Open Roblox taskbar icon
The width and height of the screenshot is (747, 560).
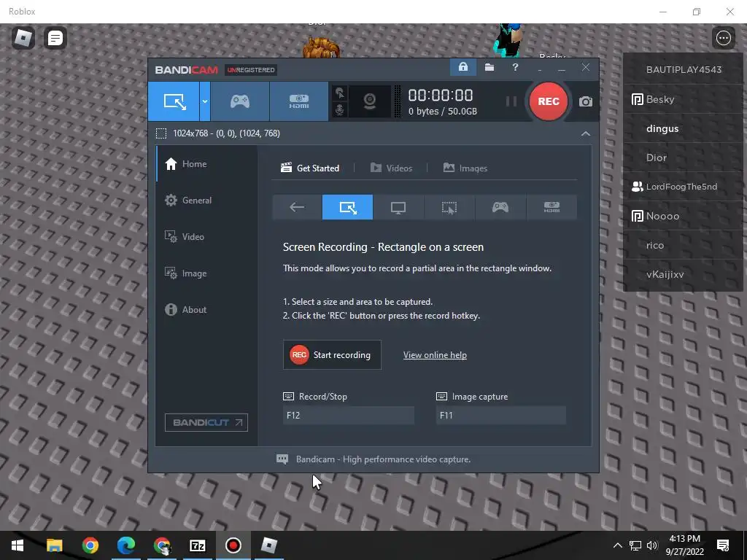(x=268, y=545)
